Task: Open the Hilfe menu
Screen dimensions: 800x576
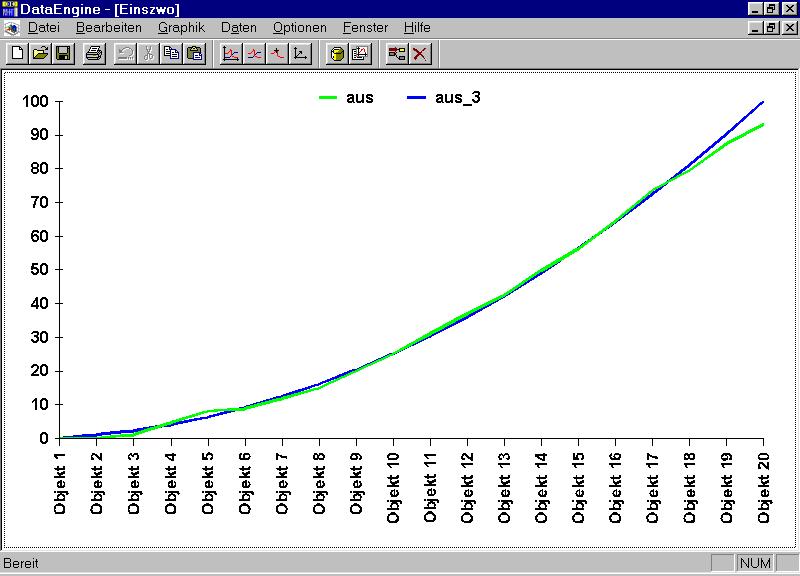Action: [x=418, y=28]
